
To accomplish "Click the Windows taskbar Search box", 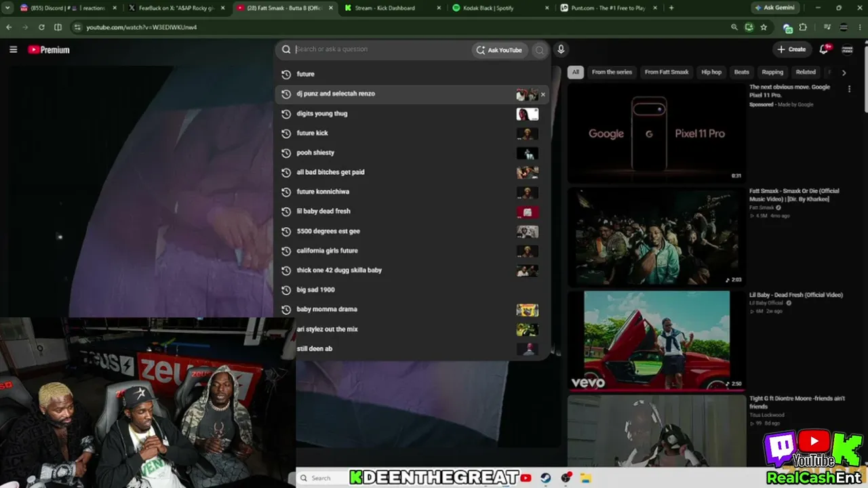I will pos(321,478).
